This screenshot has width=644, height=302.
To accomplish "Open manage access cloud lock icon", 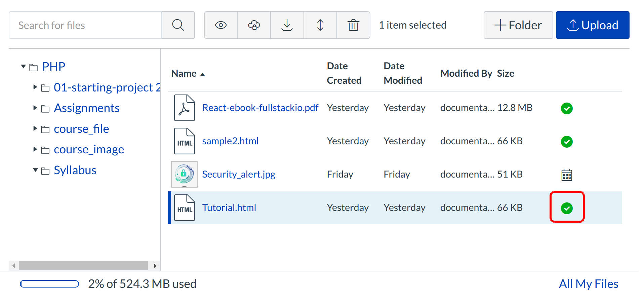I will click(254, 25).
